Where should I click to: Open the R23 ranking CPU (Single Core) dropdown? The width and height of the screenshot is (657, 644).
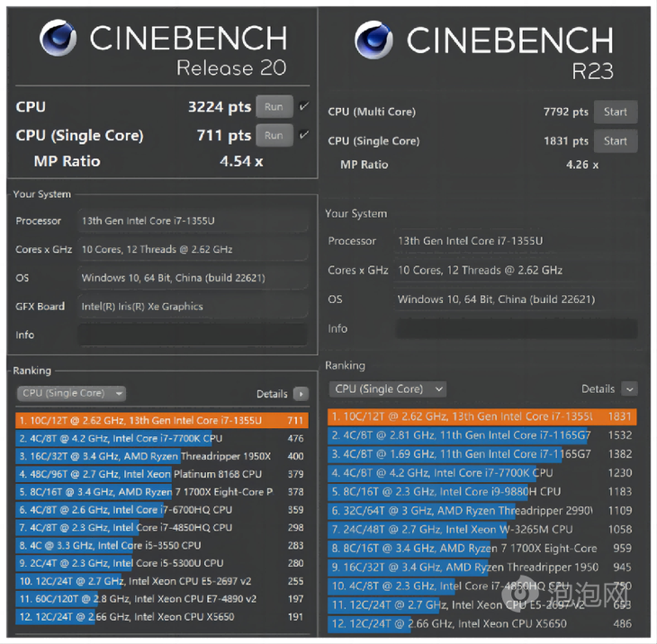coord(388,389)
